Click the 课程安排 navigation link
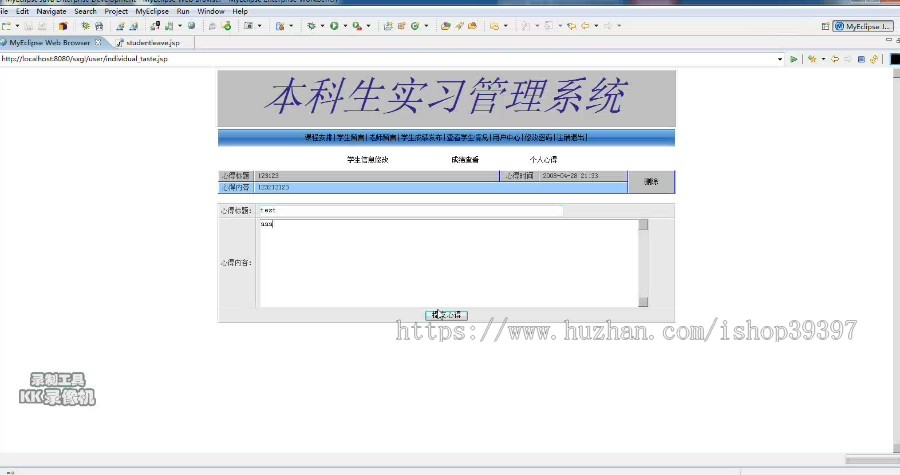The height and width of the screenshot is (475, 900). pyautogui.click(x=319, y=137)
